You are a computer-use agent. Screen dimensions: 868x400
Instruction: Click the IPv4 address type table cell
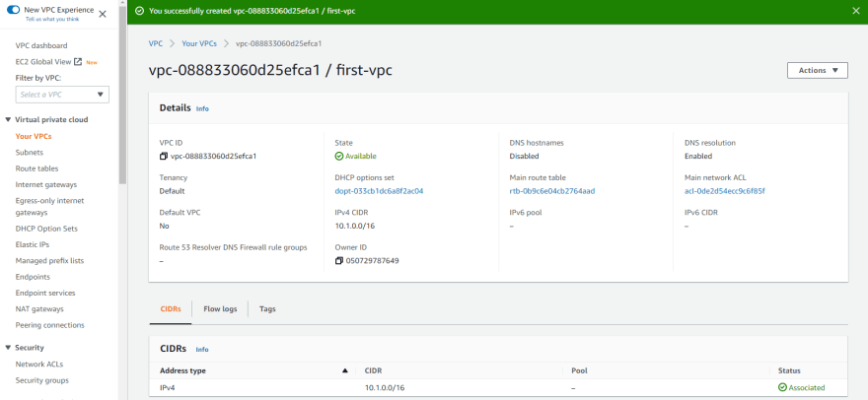point(167,388)
